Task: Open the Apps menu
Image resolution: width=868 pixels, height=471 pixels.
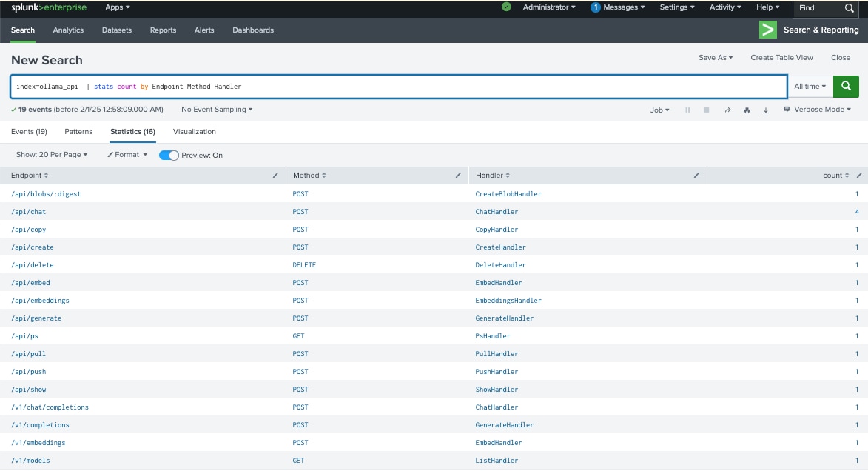Action: (x=118, y=7)
